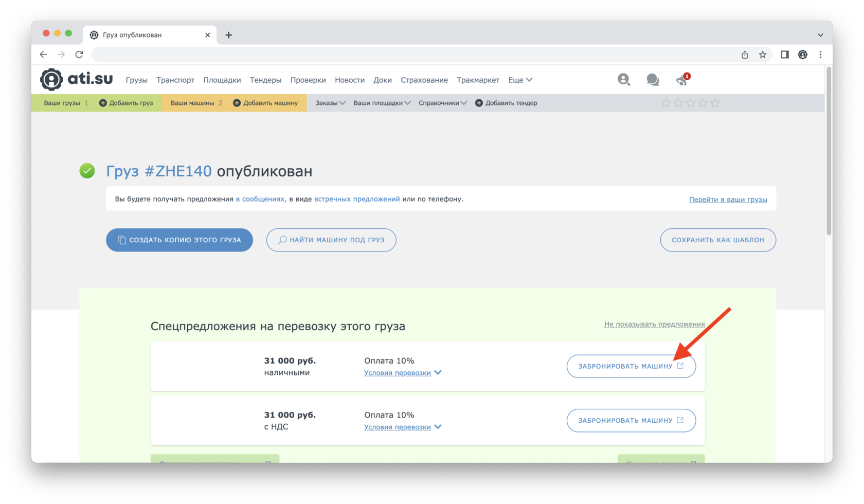Open the Chrome three-dot menu
Screen dimensions: 864x504
(821, 55)
